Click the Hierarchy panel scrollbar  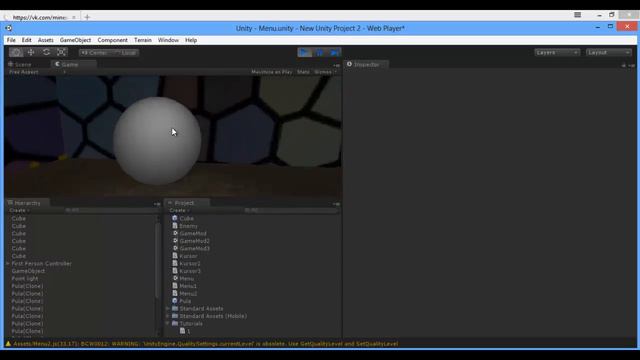pos(158,260)
